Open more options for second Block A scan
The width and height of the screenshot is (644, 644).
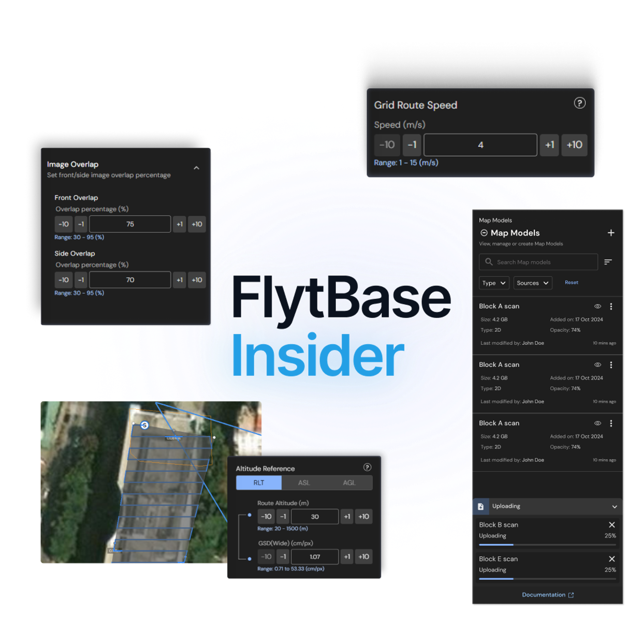pos(611,365)
